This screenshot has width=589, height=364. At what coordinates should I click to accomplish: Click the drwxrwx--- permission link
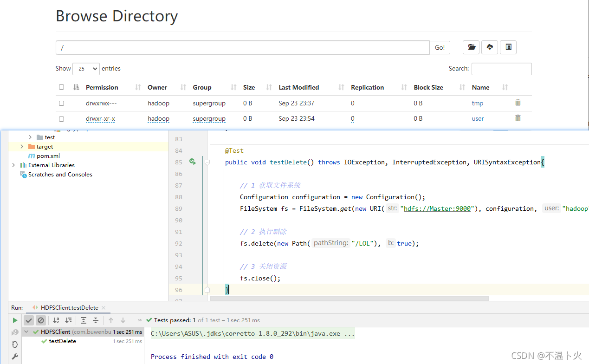pos(101,103)
